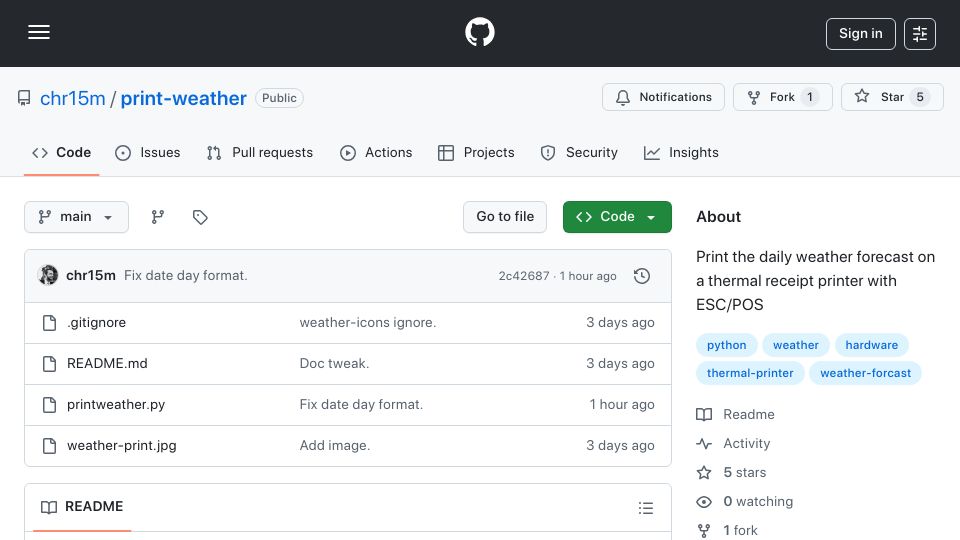Click the thermal-printer topic tag
Screen dimensions: 960x540
[750, 373]
